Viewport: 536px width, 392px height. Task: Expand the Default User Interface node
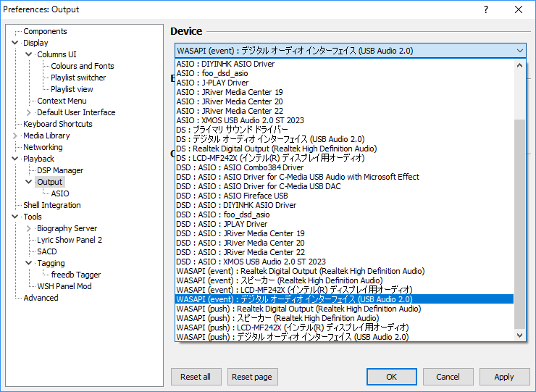click(x=29, y=112)
